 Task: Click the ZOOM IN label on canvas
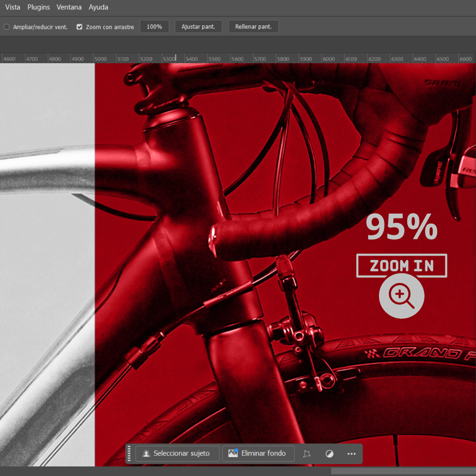click(x=401, y=266)
